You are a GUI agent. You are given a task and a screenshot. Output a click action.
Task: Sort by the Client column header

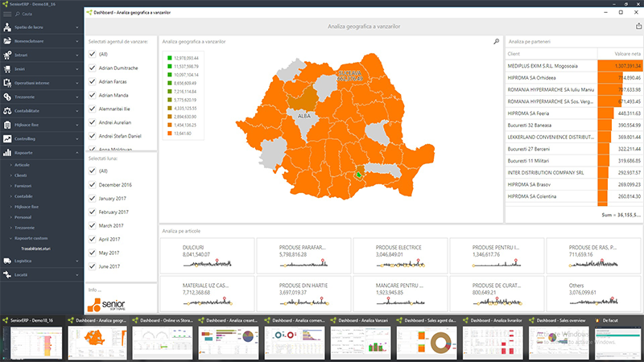551,54
